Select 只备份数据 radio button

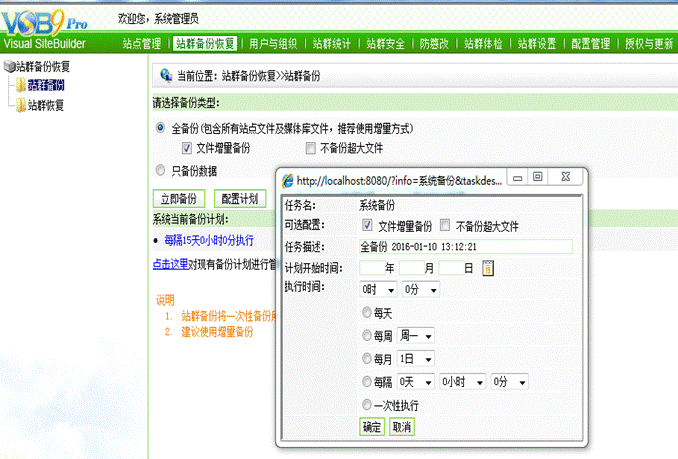click(160, 170)
